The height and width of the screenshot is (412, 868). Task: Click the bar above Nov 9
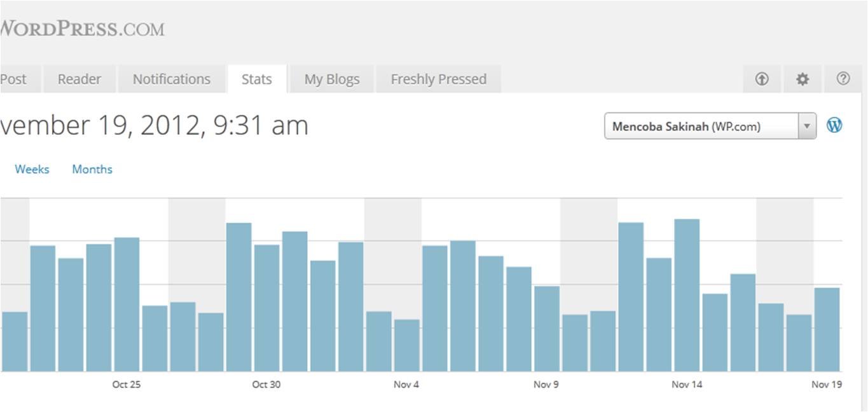click(x=546, y=328)
